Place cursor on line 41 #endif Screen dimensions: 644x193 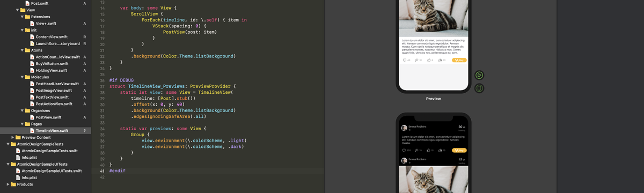[117, 170]
